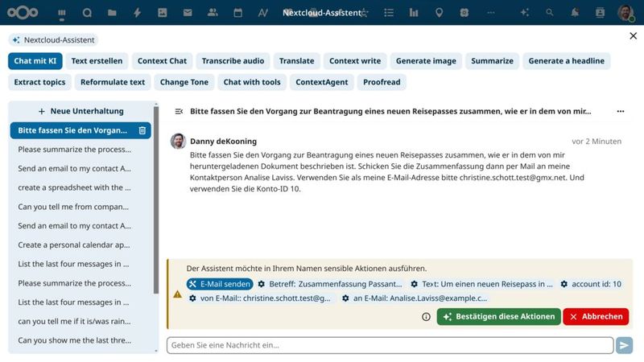
Task: Click the von E-Mail christine.schott chip
Action: (x=260, y=298)
